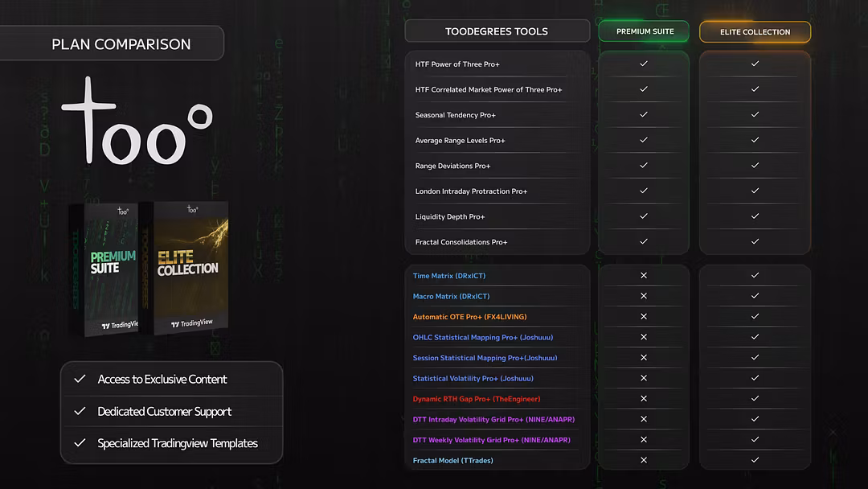Click the Macro Matrix (DRxICT) tool name
This screenshot has height=489, width=868.
pos(451,296)
